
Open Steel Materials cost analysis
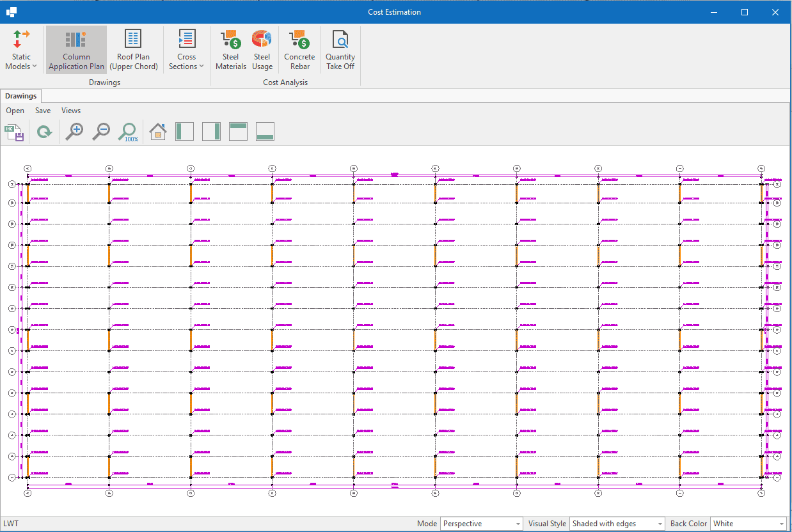[230, 50]
